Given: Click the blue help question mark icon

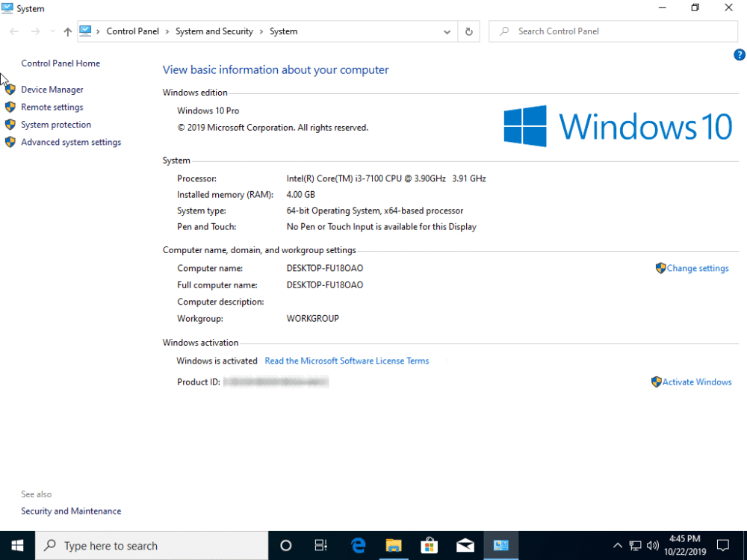Looking at the screenshot, I should pos(740,55).
